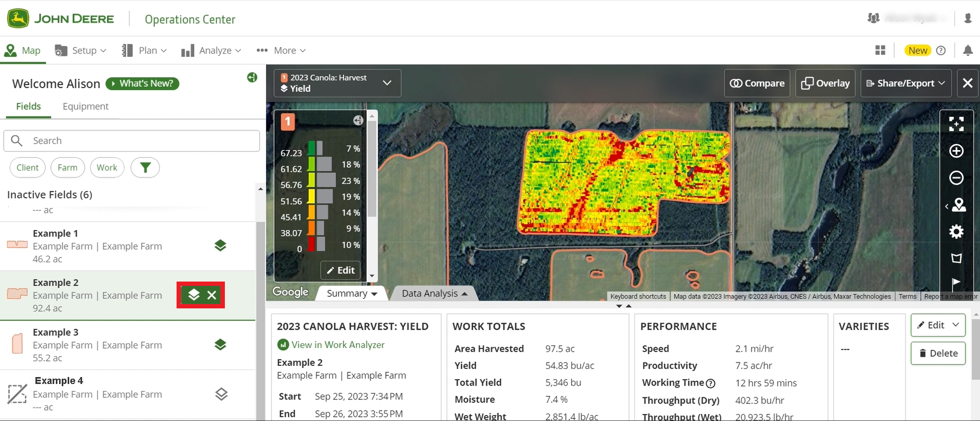The width and height of the screenshot is (980, 421).
Task: Open the field filter funnel
Action: pos(145,167)
